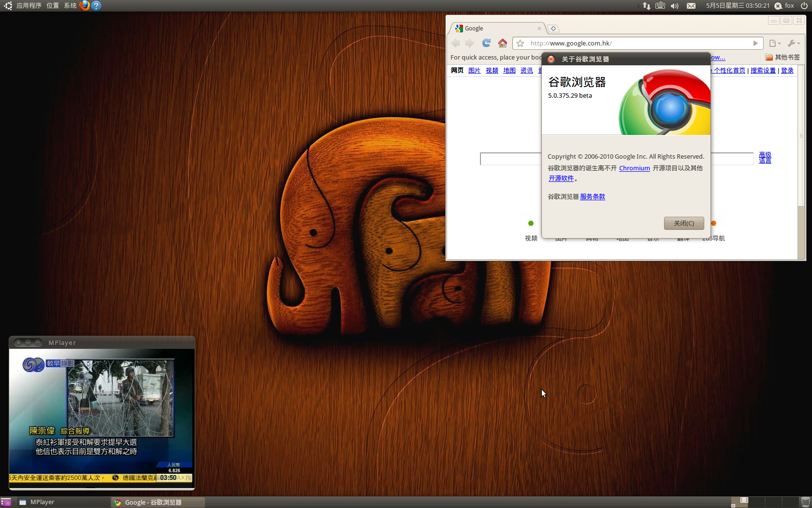
Task: Open the Chromium link in dialog
Action: [x=634, y=168]
